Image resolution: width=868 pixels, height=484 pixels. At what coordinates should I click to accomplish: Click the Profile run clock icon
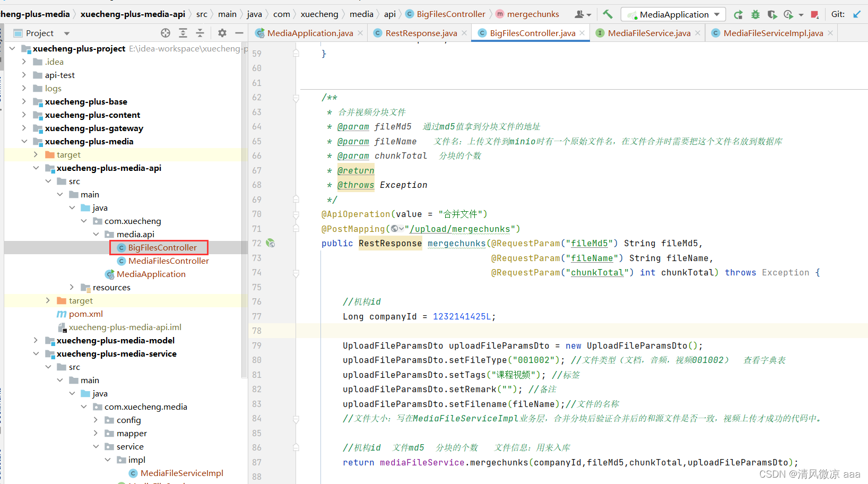tap(788, 14)
